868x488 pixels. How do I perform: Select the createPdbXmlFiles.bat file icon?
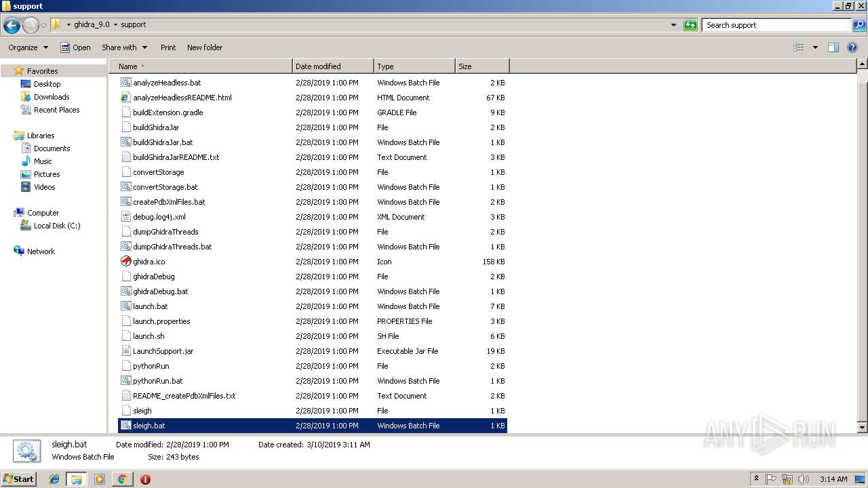(125, 202)
